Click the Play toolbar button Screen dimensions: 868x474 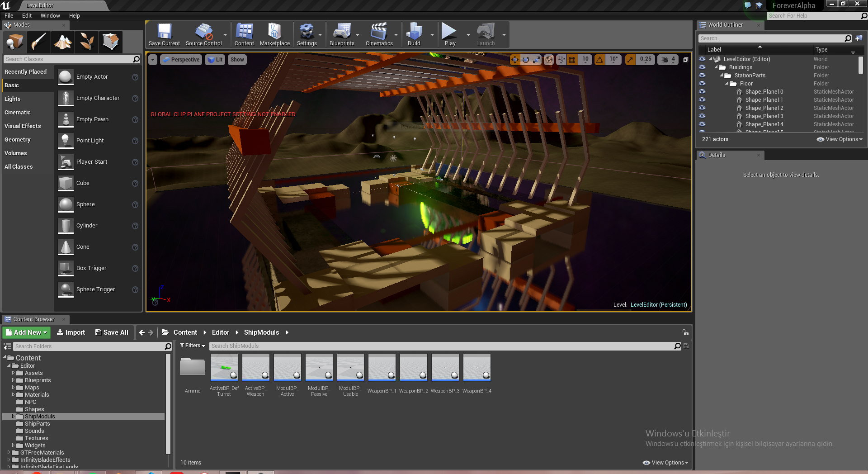450,35
